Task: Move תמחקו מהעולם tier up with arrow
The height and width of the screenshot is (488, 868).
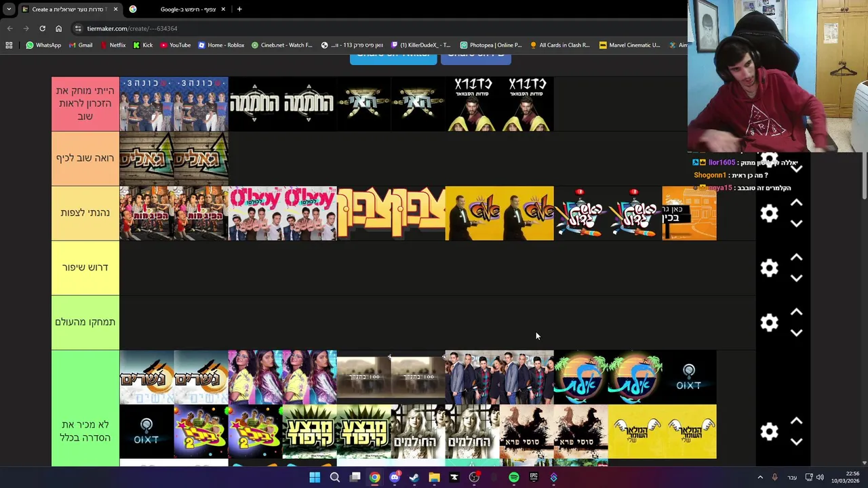Action: [x=797, y=312]
